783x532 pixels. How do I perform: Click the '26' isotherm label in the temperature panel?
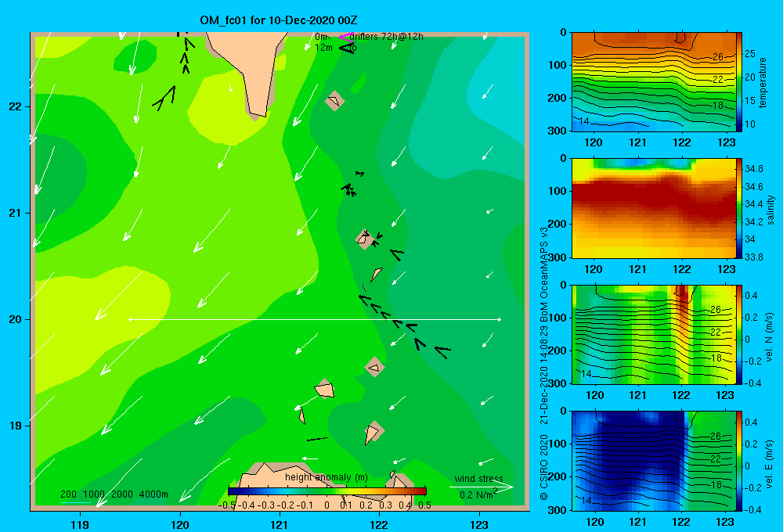(717, 57)
